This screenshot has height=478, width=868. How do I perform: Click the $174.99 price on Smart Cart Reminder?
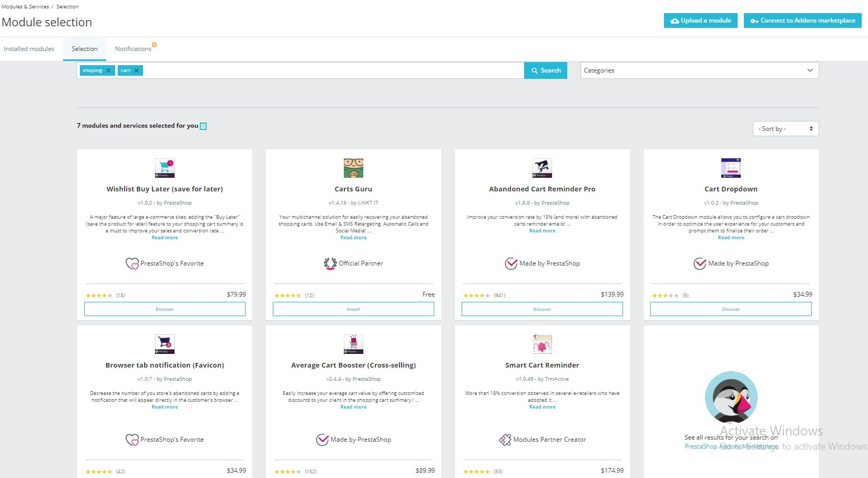612,471
